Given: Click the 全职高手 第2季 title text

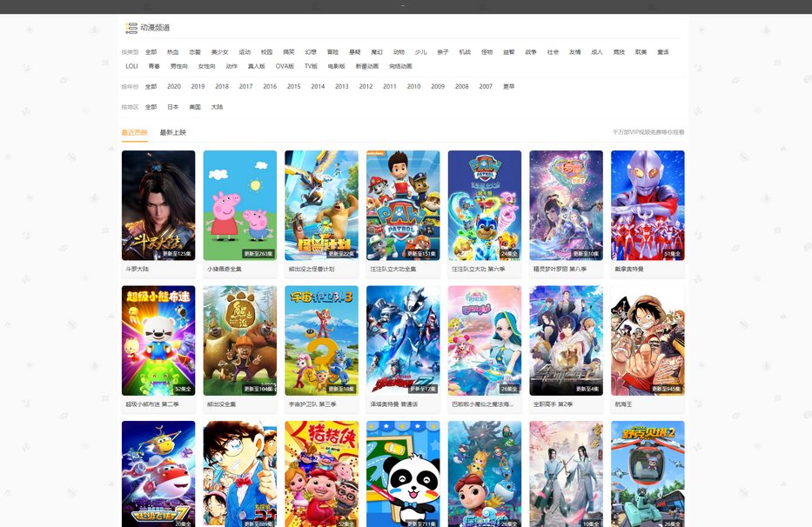Looking at the screenshot, I should (553, 404).
